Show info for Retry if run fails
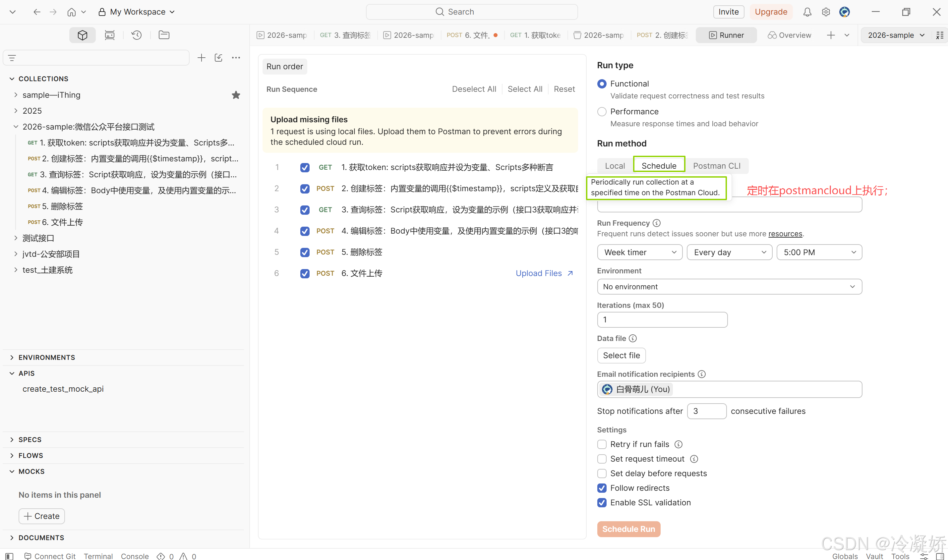Viewport: 948px width, 560px height. click(x=679, y=445)
